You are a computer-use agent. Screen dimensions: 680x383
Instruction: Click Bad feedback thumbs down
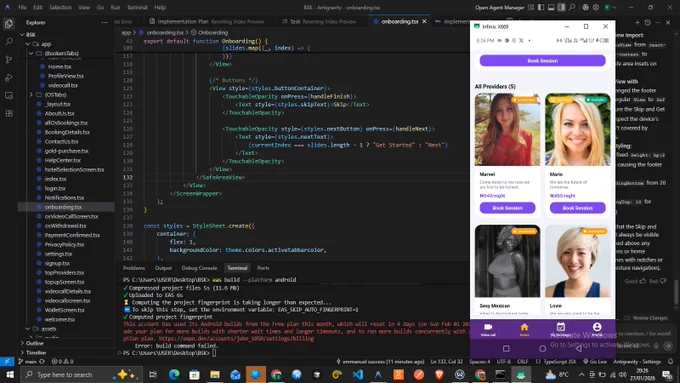pos(657,281)
